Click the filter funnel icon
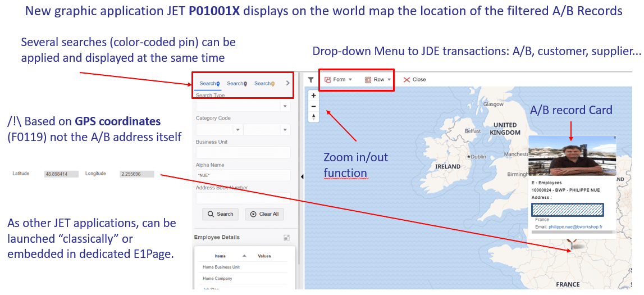 click(310, 80)
